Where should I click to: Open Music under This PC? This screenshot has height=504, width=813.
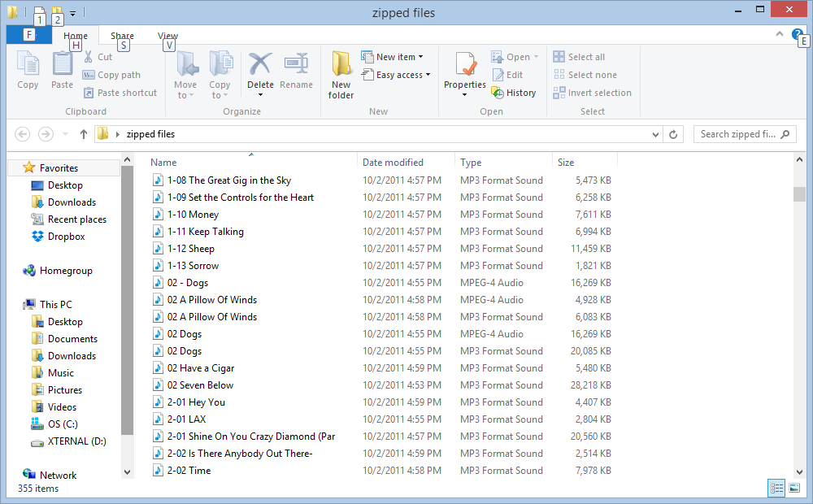pyautogui.click(x=53, y=373)
